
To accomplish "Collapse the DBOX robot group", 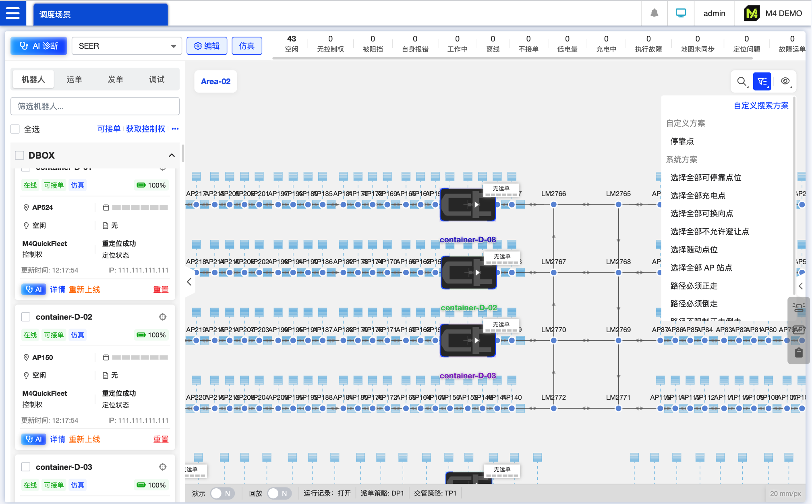I will (172, 155).
